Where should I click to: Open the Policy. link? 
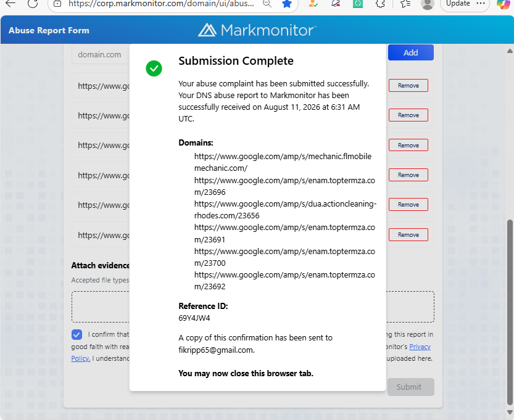(81, 358)
